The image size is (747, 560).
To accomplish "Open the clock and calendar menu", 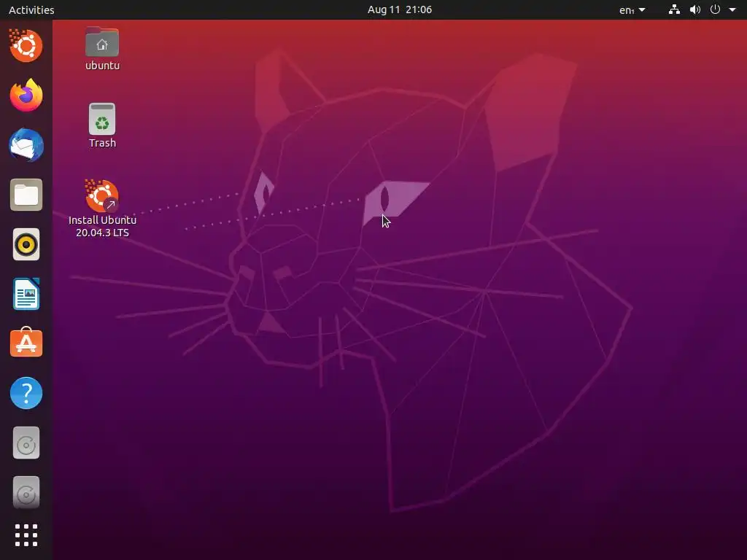I will pyautogui.click(x=400, y=9).
